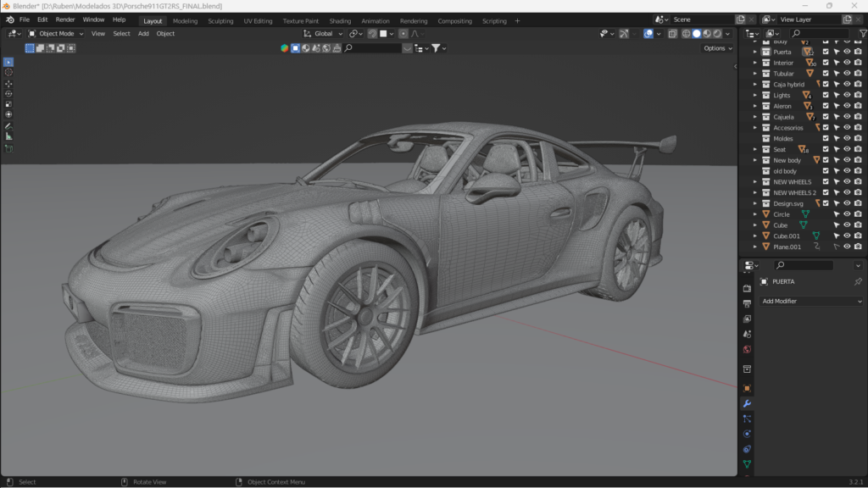The height and width of the screenshot is (488, 868).
Task: Toggle proportional editing
Action: [403, 34]
